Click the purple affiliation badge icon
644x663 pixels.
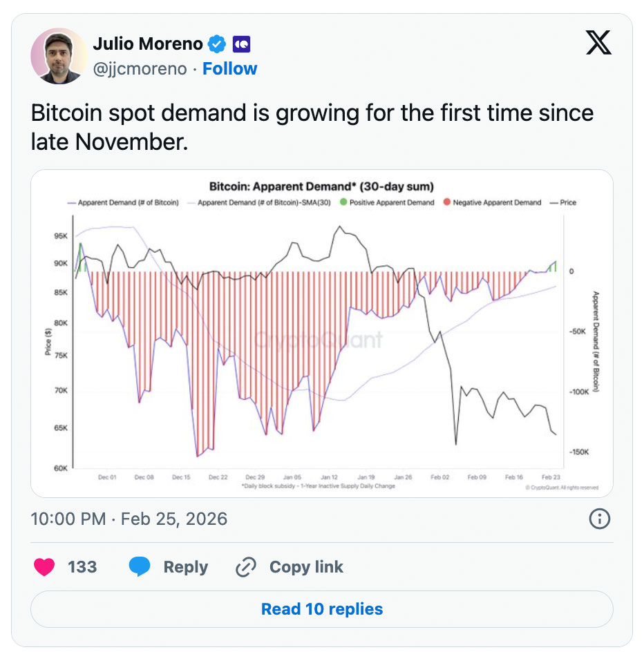pos(241,44)
